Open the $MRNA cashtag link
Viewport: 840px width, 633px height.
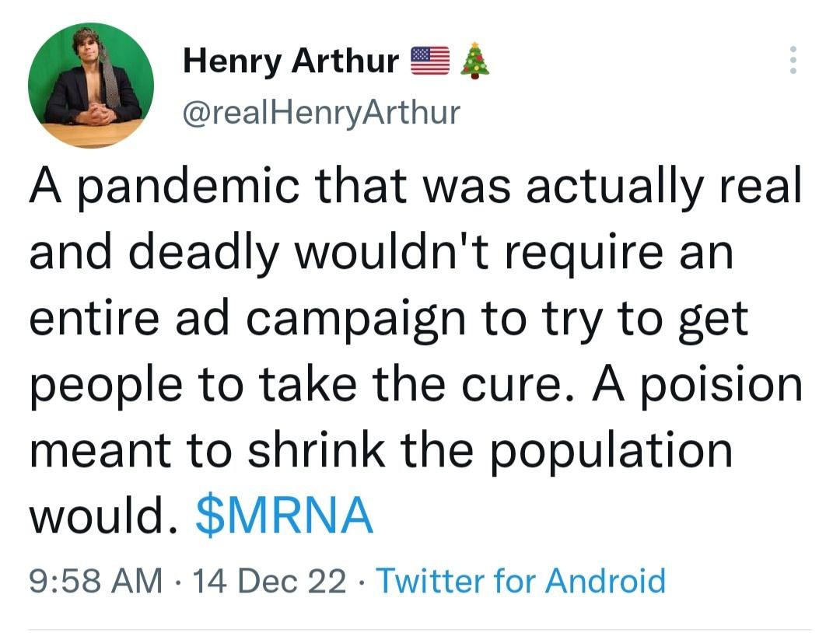[285, 517]
